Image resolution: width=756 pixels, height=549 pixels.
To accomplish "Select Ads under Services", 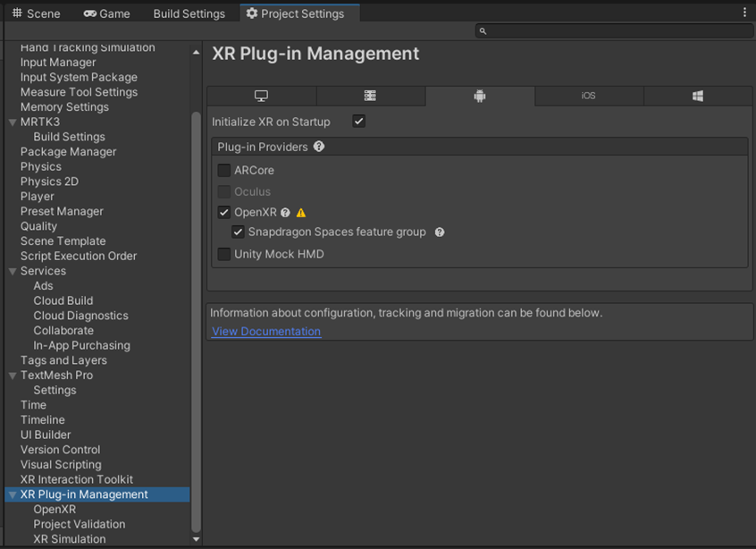I will (x=43, y=286).
